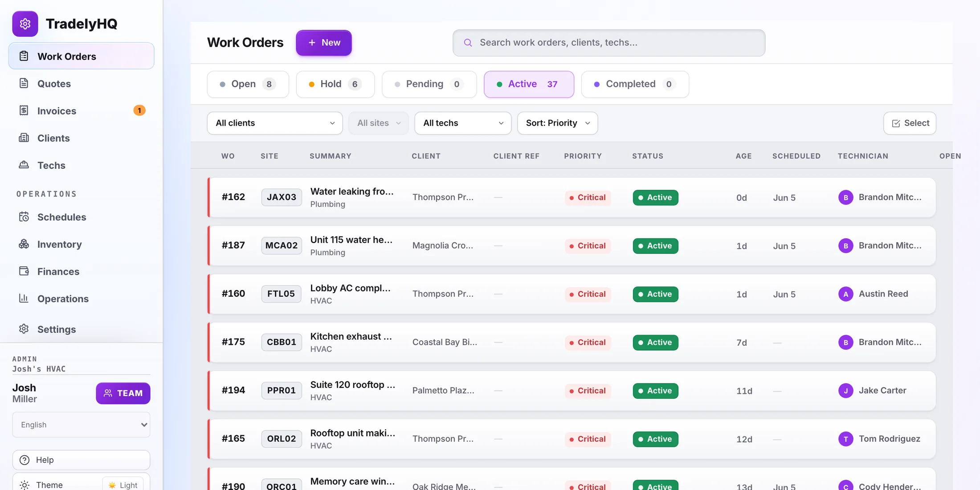Switch to the Pending status tab
Image resolution: width=980 pixels, height=490 pixels.
coord(429,84)
